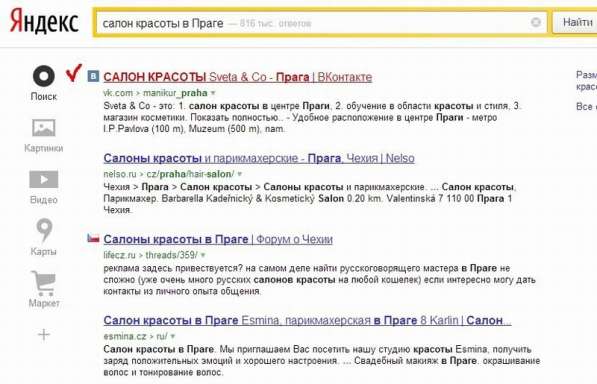Viewport: 597px width, 384px height.
Task: Click the Поиск label in sidebar
Action: point(44,97)
